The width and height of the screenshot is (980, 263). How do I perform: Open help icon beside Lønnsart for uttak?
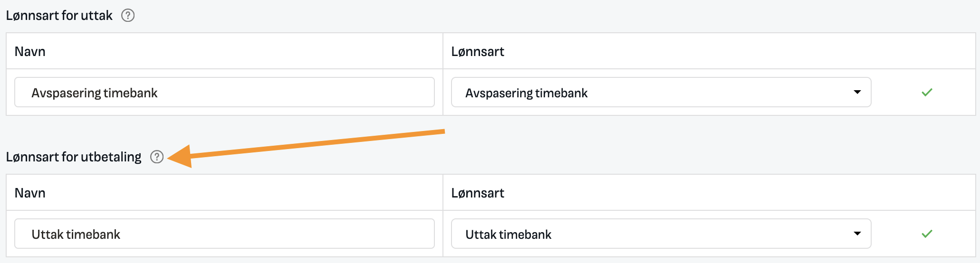[128, 16]
